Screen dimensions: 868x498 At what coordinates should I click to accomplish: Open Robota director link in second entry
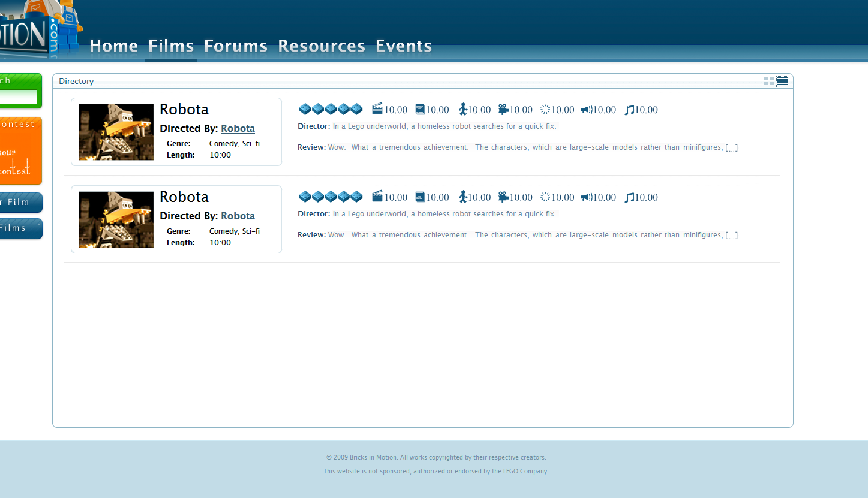pyautogui.click(x=238, y=216)
